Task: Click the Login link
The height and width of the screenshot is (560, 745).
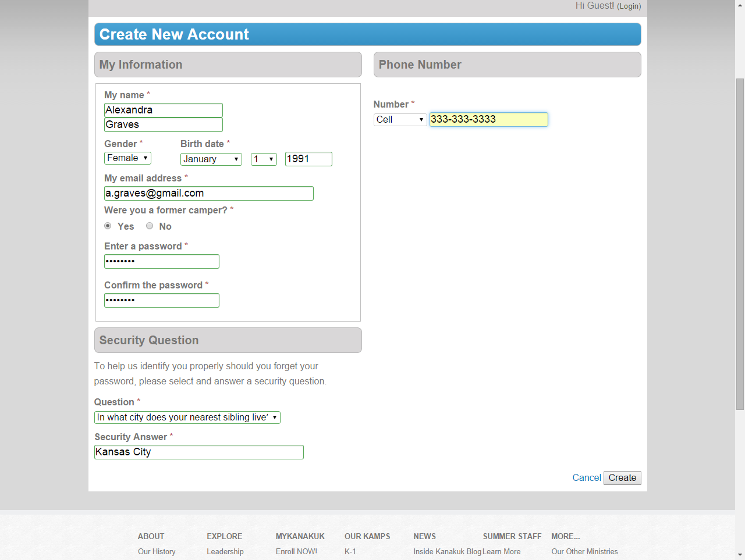Action: (629, 6)
